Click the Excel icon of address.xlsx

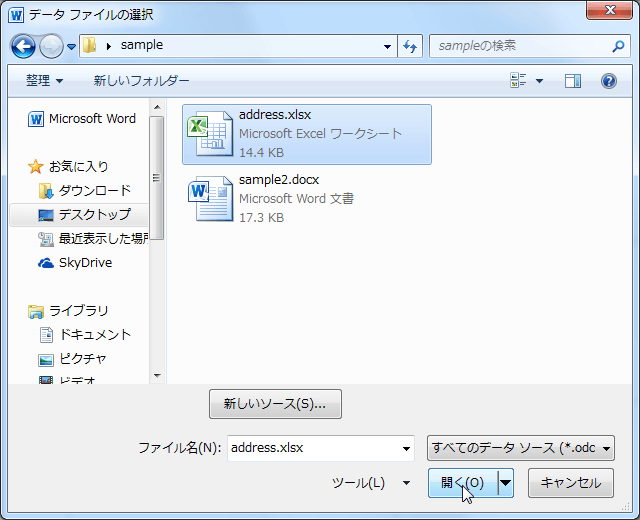[210, 134]
